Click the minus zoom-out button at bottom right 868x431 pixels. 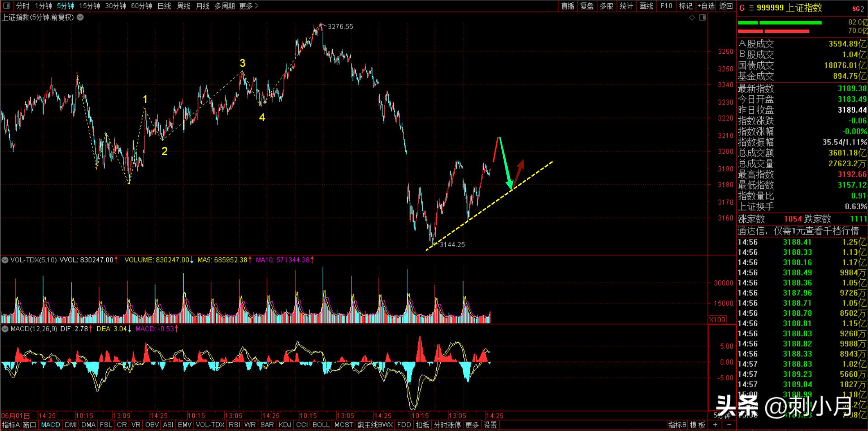pyautogui.click(x=727, y=425)
